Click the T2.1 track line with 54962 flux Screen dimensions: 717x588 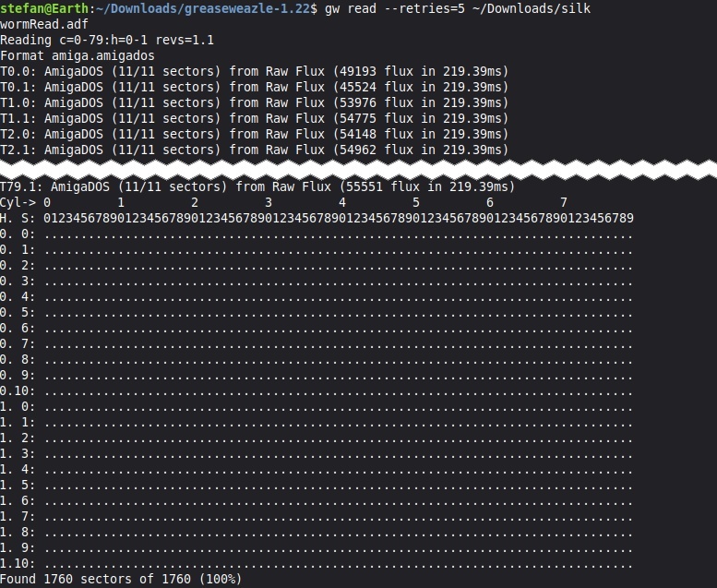[255, 150]
